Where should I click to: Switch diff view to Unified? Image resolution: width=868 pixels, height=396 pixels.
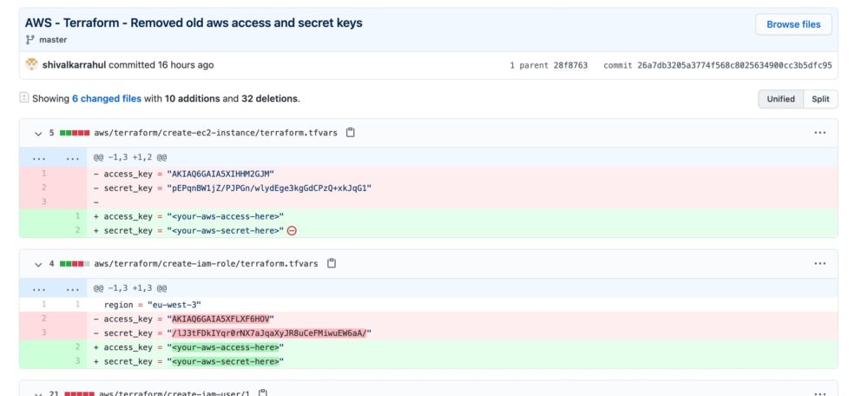(x=780, y=99)
